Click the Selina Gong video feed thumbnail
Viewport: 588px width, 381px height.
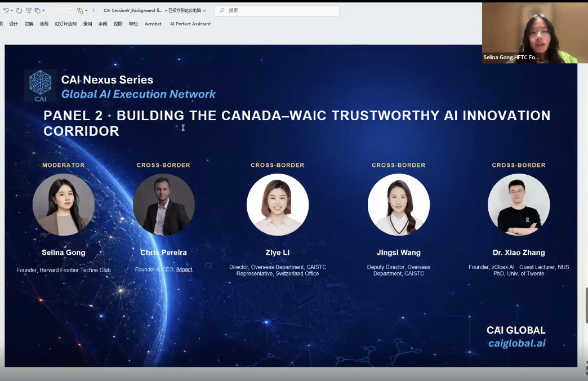534,33
